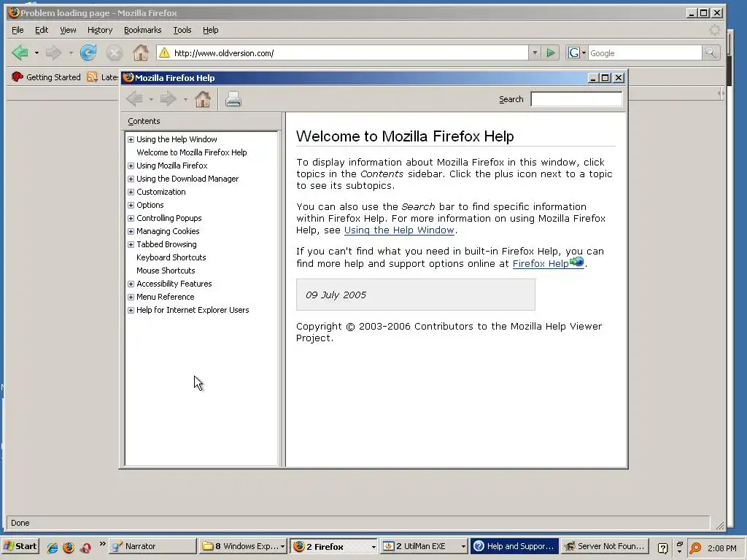This screenshot has width=747, height=560.
Task: Click the search magnifier icon beside the Google box
Action: click(711, 52)
